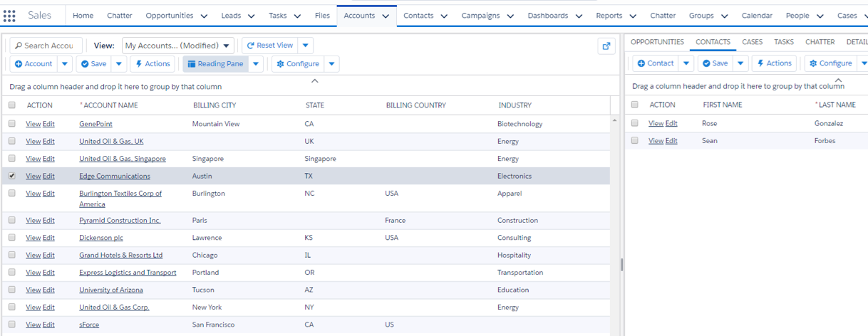Open the Burlington Textiles Corp of America link
868x336 pixels.
click(x=120, y=199)
